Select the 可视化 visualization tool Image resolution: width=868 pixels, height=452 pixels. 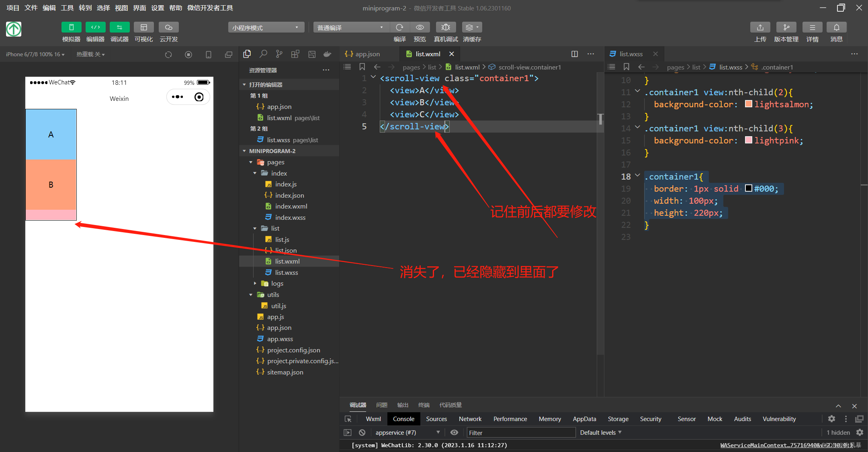[x=143, y=32]
